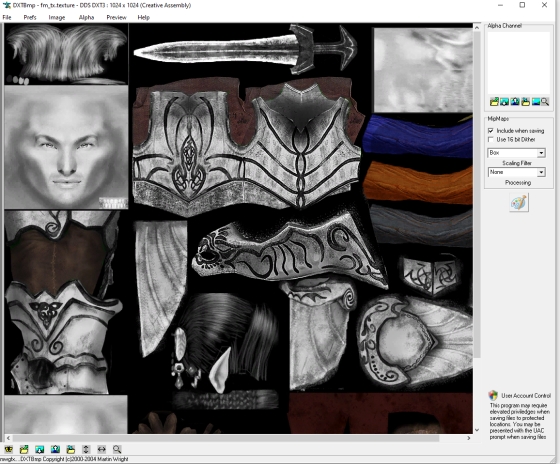The image size is (560, 464).
Task: Click the import (down arrow) icon under Alpha Channel
Action: (505, 101)
